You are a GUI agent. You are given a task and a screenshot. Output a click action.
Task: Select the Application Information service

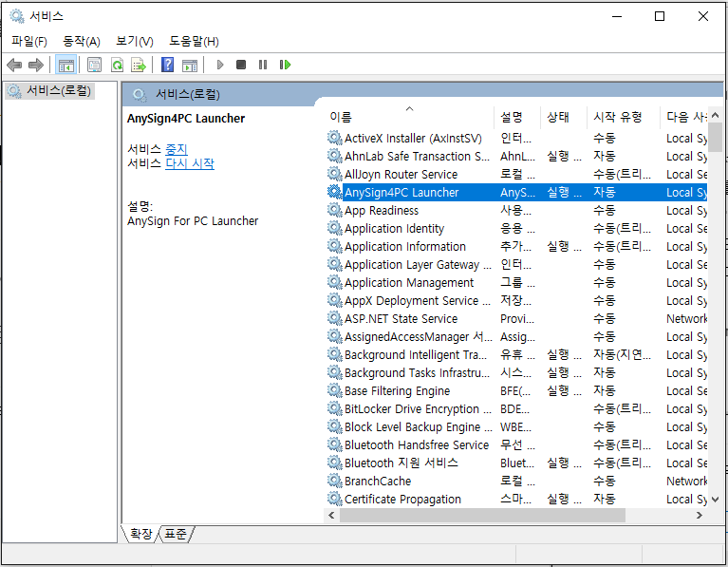click(516, 246)
